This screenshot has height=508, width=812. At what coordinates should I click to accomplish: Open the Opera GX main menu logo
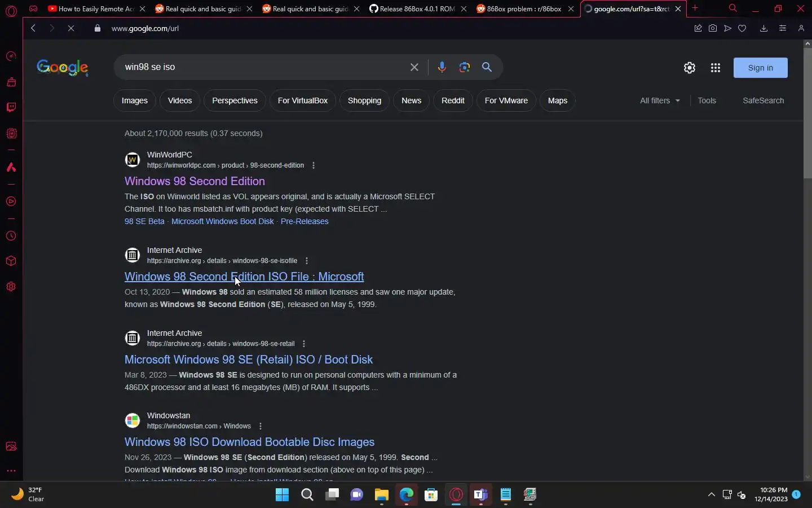(11, 11)
